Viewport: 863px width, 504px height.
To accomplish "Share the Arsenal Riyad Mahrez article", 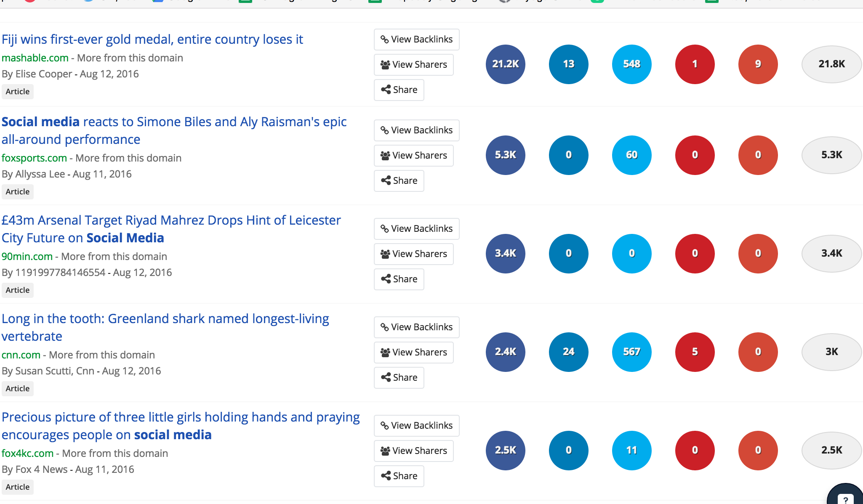I will coord(399,279).
